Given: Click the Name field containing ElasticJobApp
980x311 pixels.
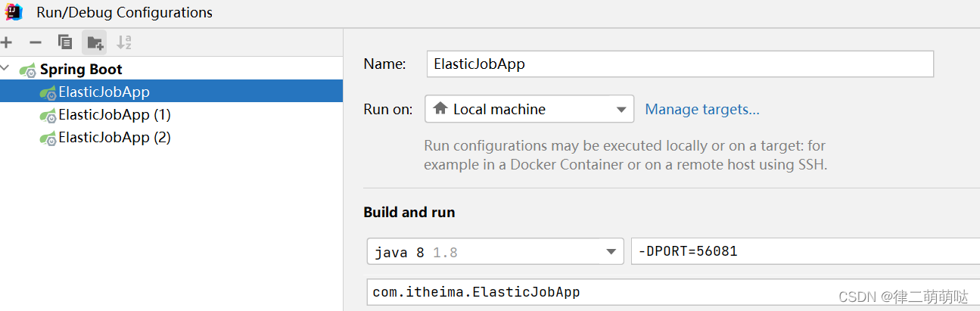Looking at the screenshot, I should click(680, 64).
